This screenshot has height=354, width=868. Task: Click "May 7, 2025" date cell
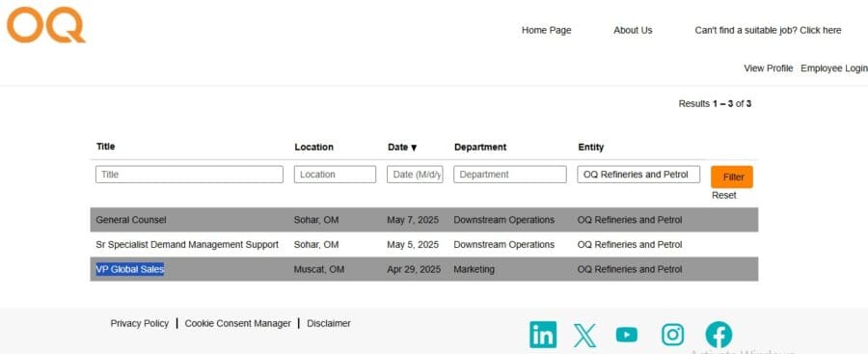point(413,220)
